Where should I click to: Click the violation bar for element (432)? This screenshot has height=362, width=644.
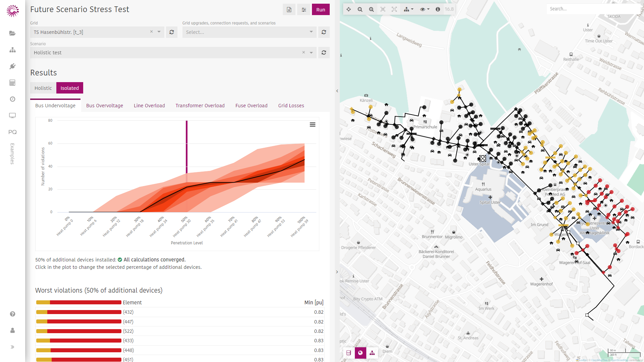click(x=79, y=312)
